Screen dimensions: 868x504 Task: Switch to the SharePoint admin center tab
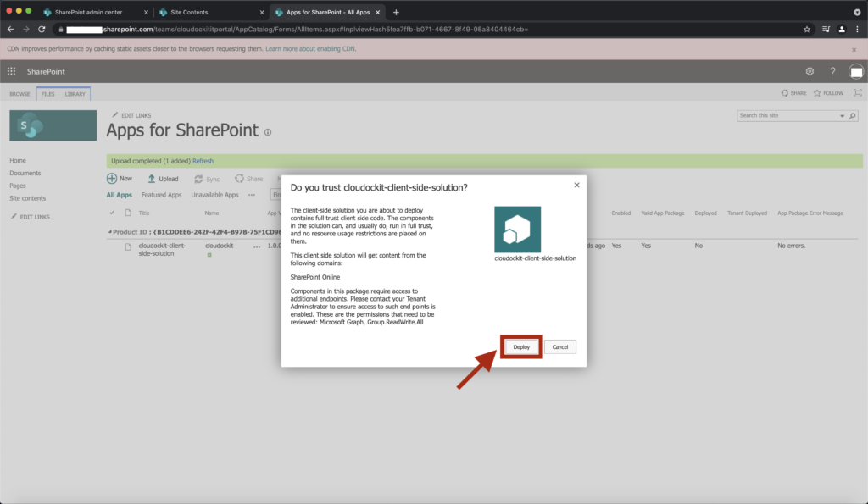tap(88, 12)
